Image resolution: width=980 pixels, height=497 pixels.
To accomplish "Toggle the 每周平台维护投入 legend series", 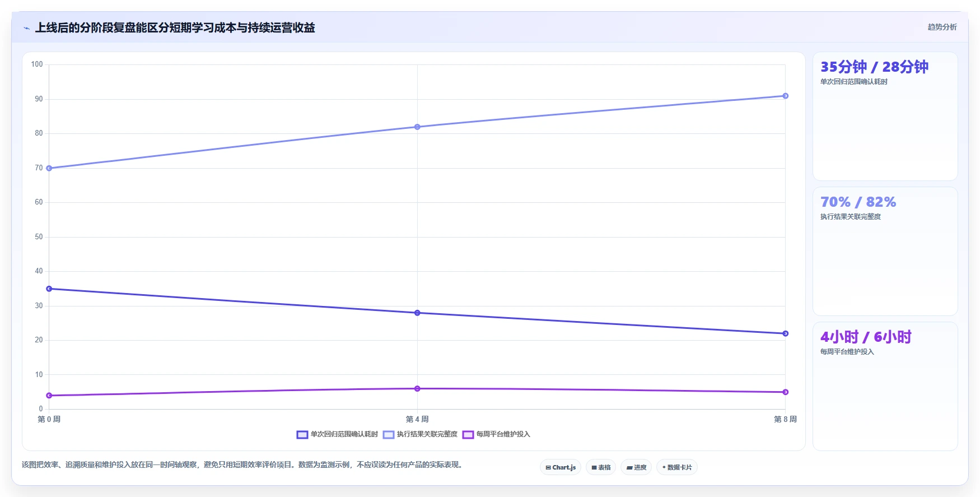I will (496, 434).
